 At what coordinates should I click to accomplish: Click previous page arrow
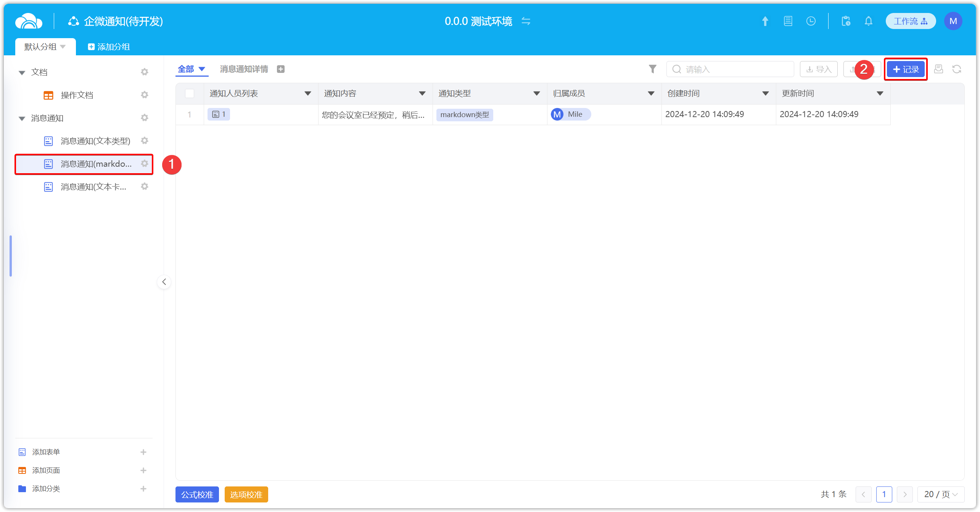click(863, 494)
